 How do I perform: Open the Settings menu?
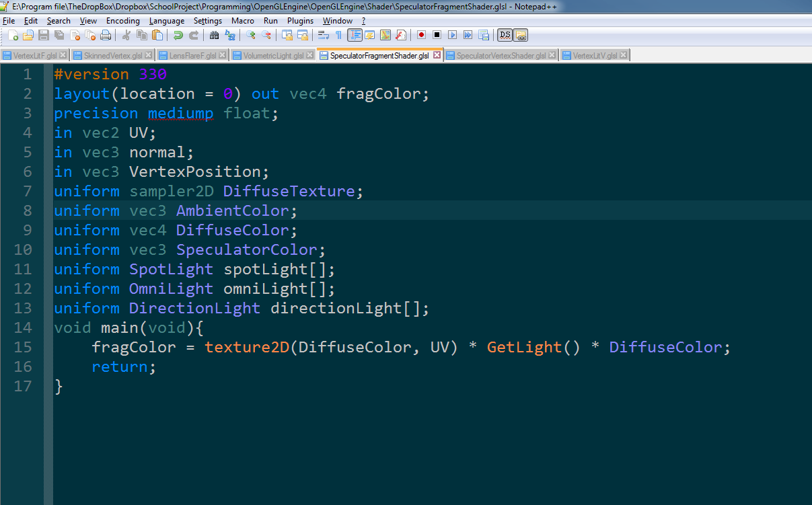(x=208, y=21)
